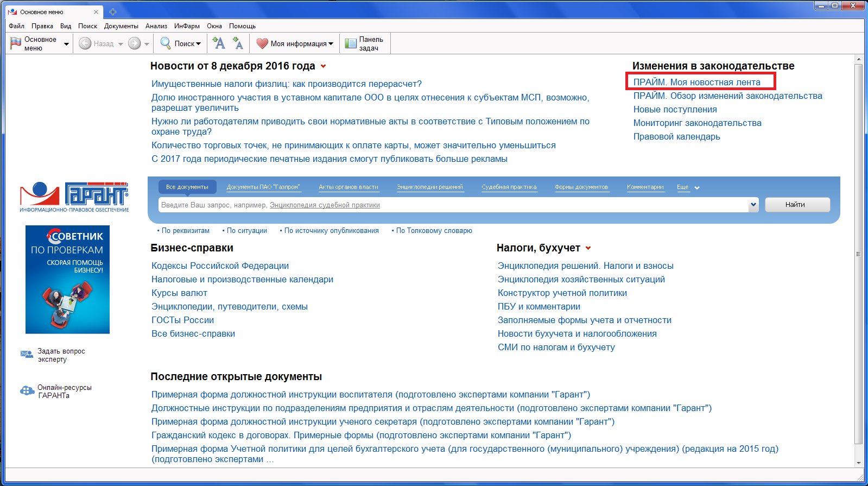Open СМИ по налогам и бухучету link
Image resolution: width=868 pixels, height=486 pixels.
pos(556,348)
